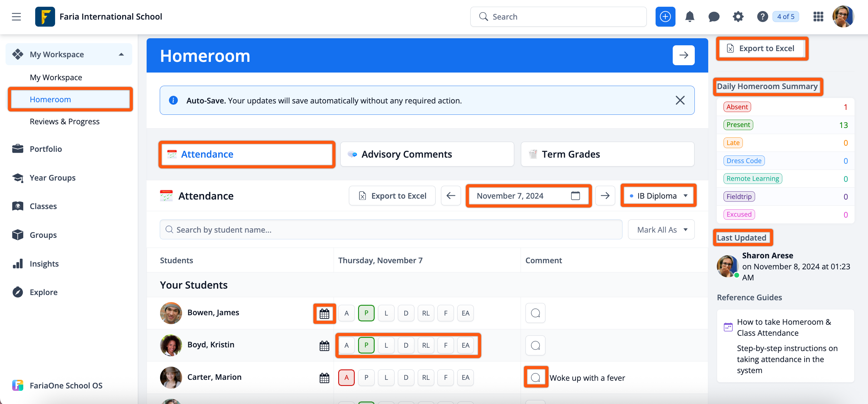Image resolution: width=868 pixels, height=404 pixels.
Task: Switch to the Term Grades tab
Action: pos(607,154)
